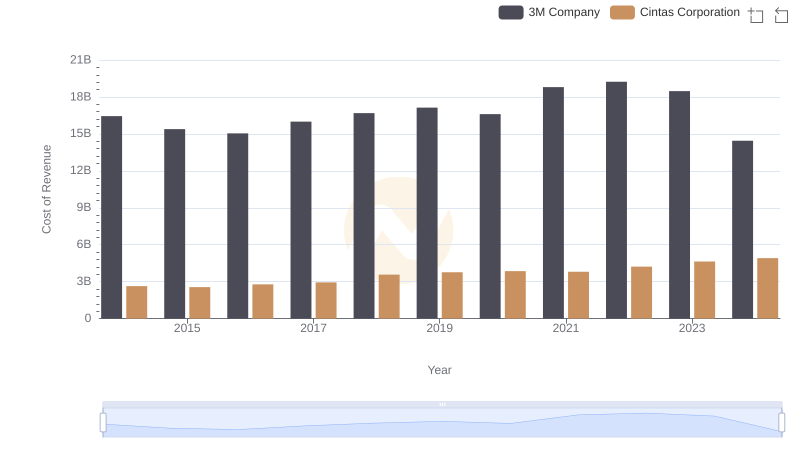Image resolution: width=800 pixels, height=461 pixels.
Task: Click the tan Cintas Corporation legend swatch
Action: (x=622, y=12)
